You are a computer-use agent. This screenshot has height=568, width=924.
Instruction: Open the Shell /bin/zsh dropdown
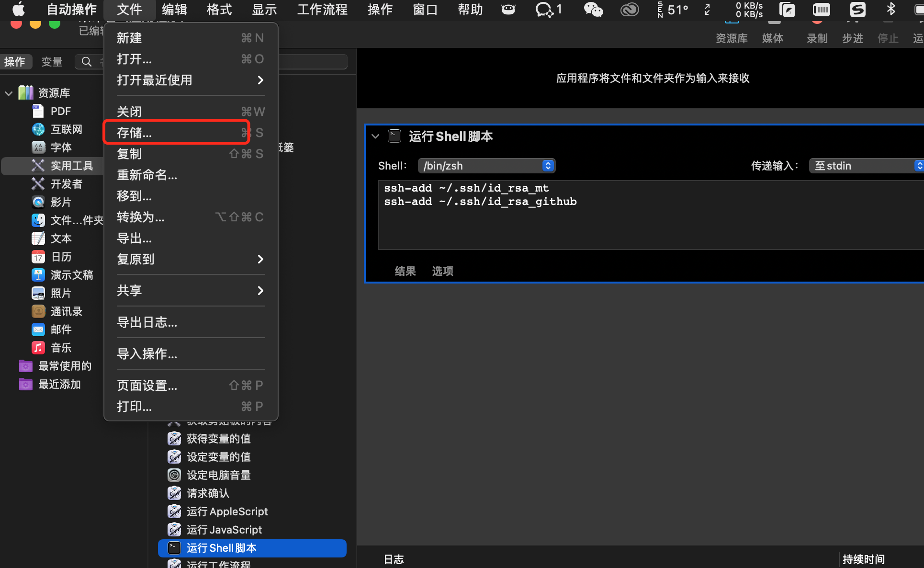point(486,166)
